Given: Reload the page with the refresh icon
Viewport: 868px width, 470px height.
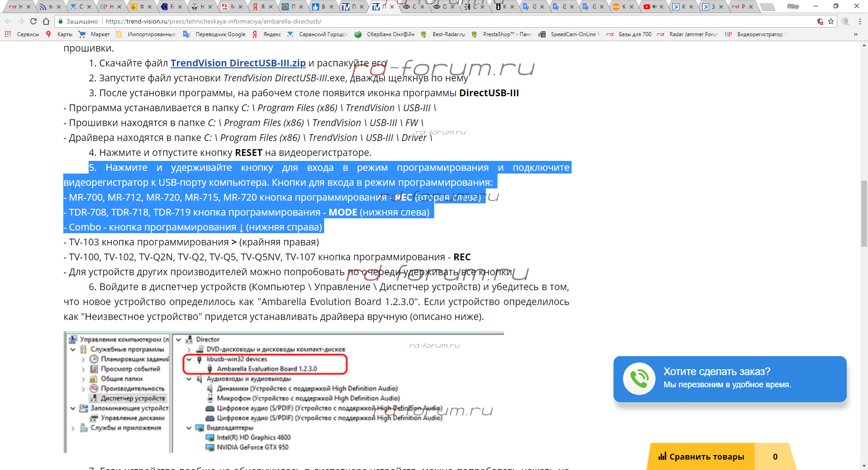Looking at the screenshot, I should (33, 21).
